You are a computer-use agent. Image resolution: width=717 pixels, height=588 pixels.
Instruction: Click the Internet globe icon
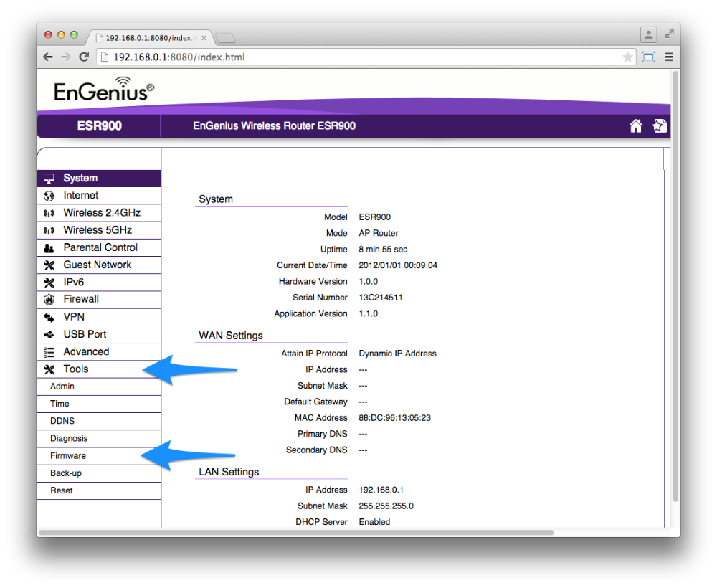(49, 196)
